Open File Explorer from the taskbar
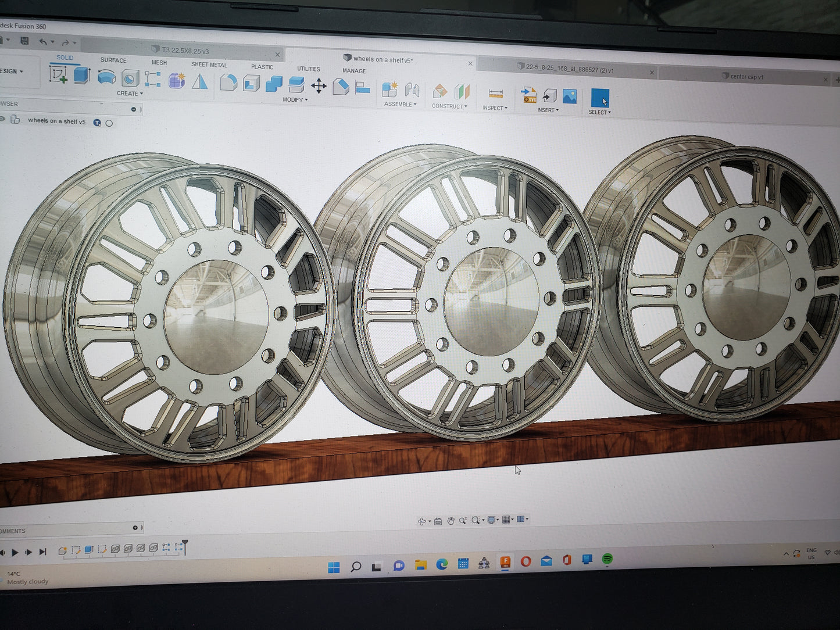 [420, 564]
